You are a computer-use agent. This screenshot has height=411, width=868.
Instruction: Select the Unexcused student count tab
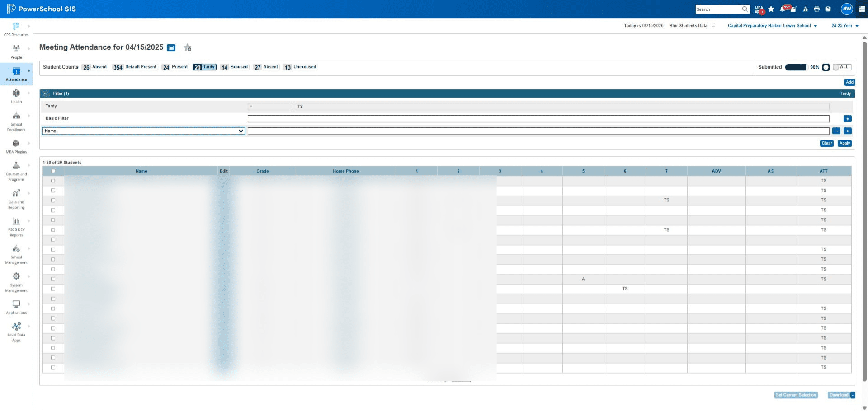300,67
